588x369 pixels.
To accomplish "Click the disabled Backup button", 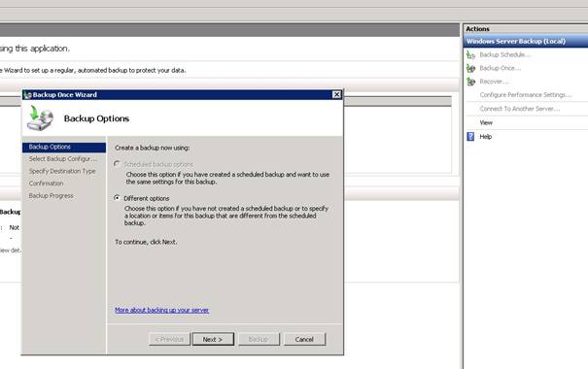I will click(x=259, y=340).
